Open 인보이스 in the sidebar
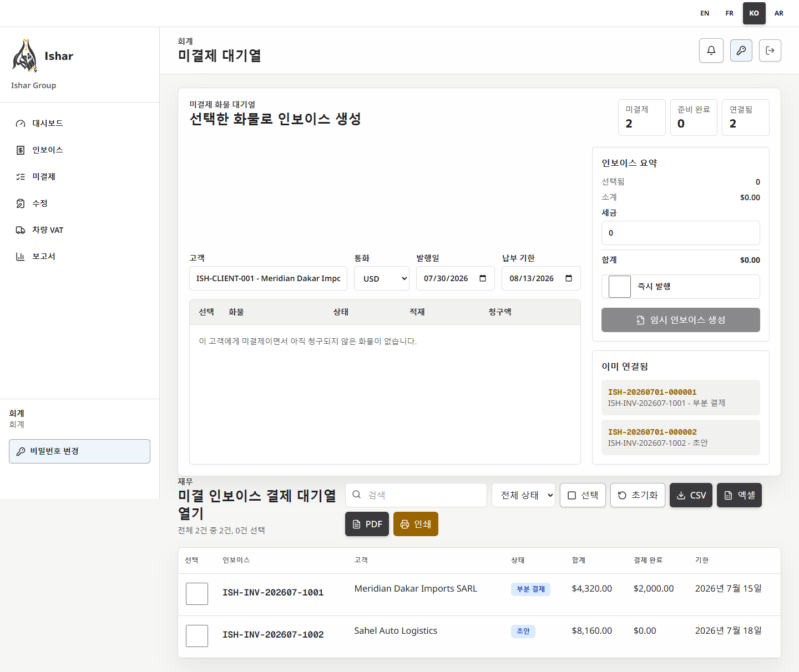 (79, 150)
